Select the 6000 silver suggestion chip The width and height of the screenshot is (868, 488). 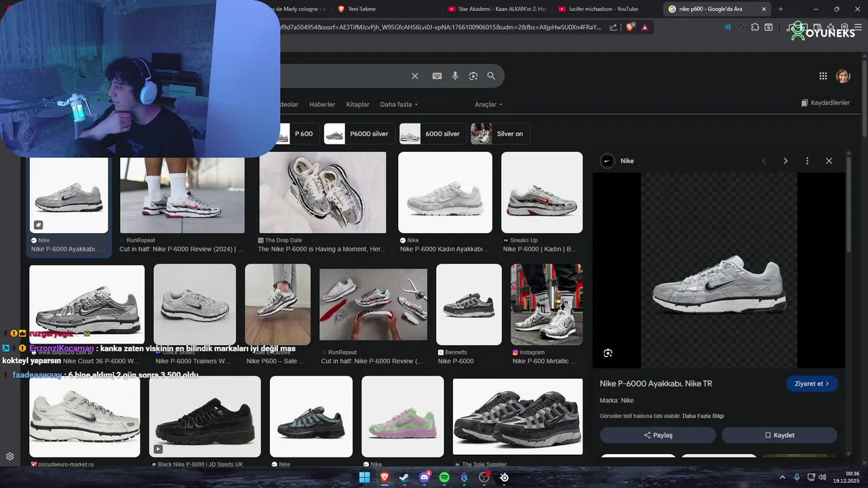(433, 134)
